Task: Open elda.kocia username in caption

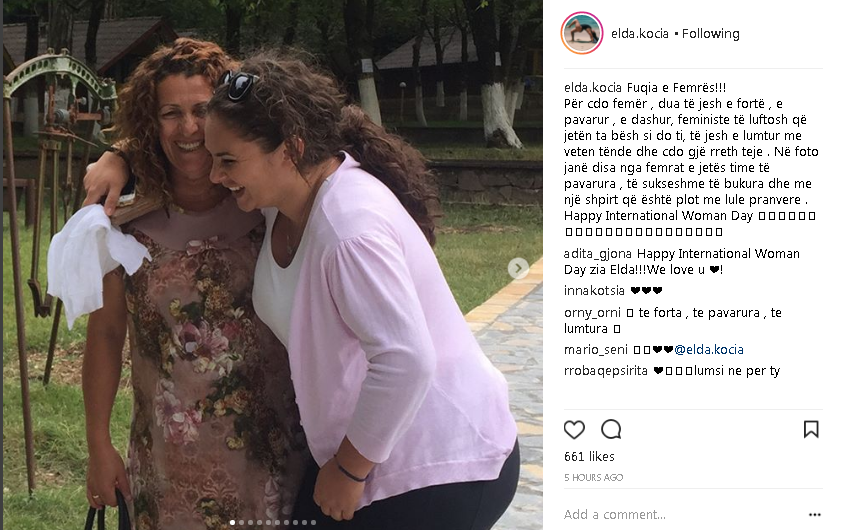Action: coord(593,87)
